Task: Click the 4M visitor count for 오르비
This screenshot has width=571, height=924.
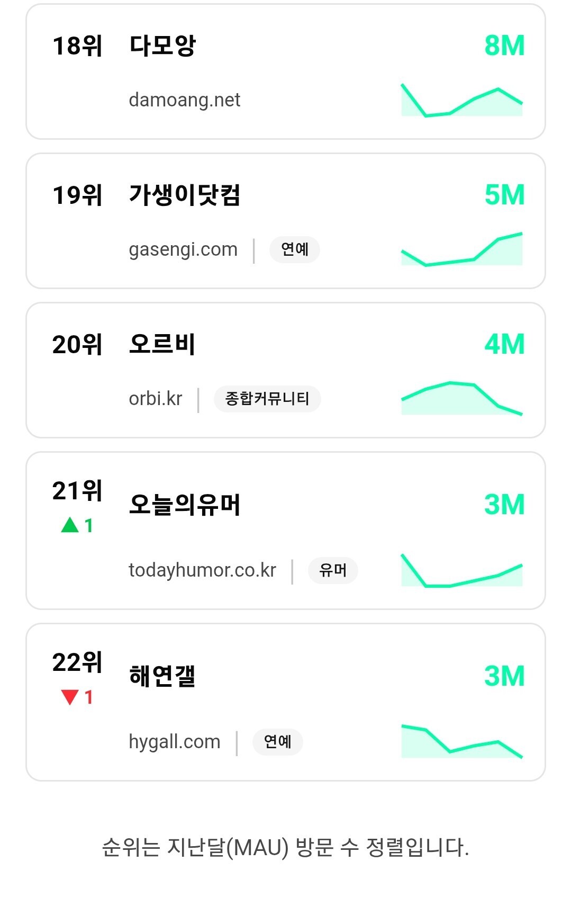Action: 504,345
